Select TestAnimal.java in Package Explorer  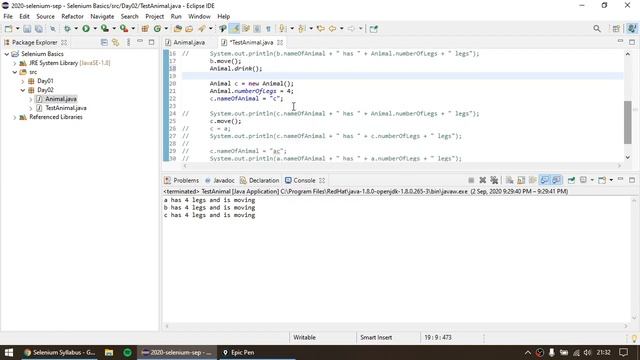(66, 108)
